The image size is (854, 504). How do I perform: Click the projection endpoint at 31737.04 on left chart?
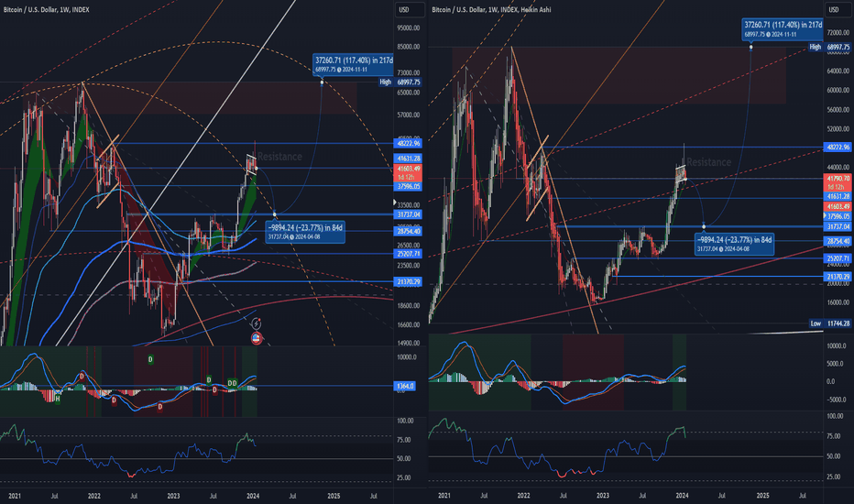tap(275, 214)
